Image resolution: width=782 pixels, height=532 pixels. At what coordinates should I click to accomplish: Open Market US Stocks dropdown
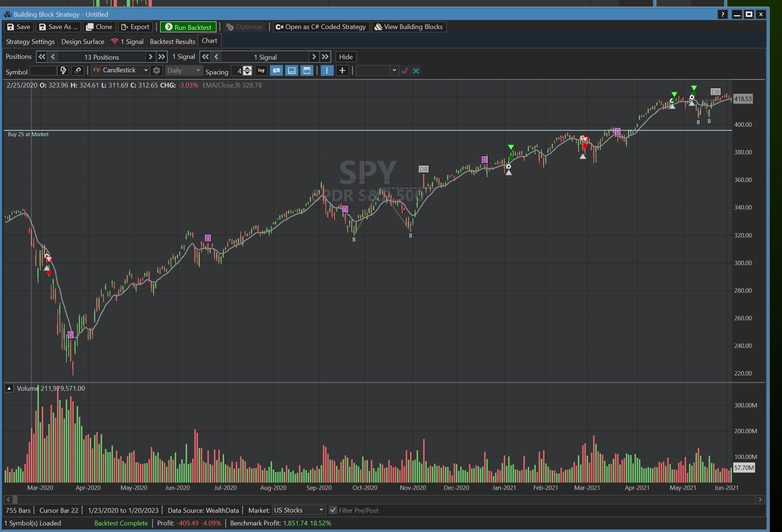[299, 510]
